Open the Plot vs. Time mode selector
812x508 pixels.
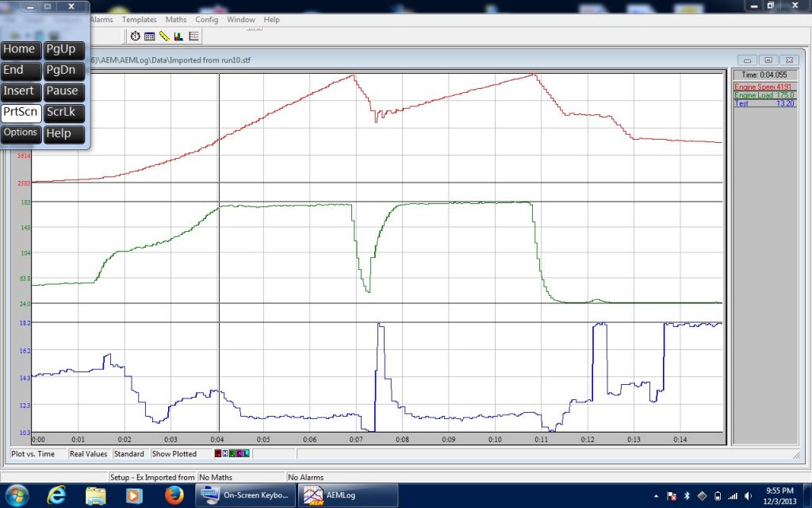point(33,454)
